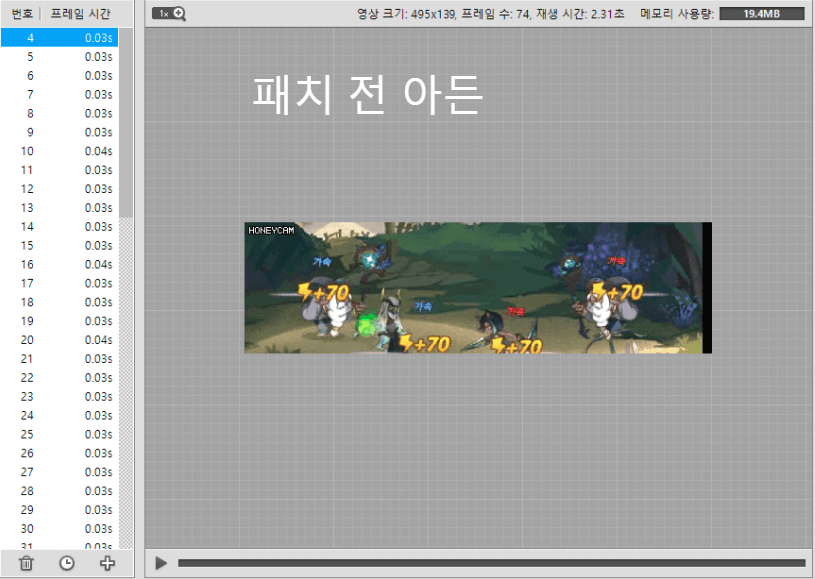Select frame 13 in the list

(59, 207)
